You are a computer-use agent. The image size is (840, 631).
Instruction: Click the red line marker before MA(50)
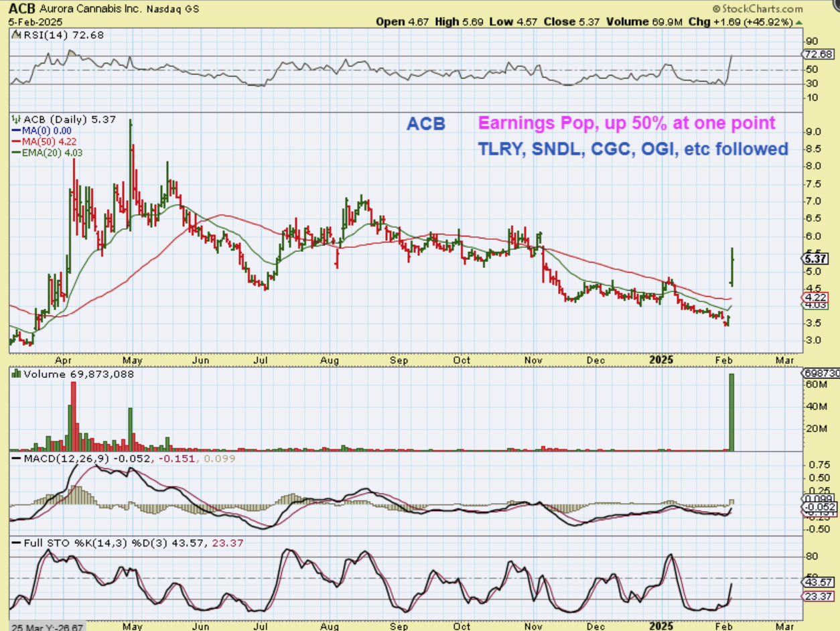(15, 141)
